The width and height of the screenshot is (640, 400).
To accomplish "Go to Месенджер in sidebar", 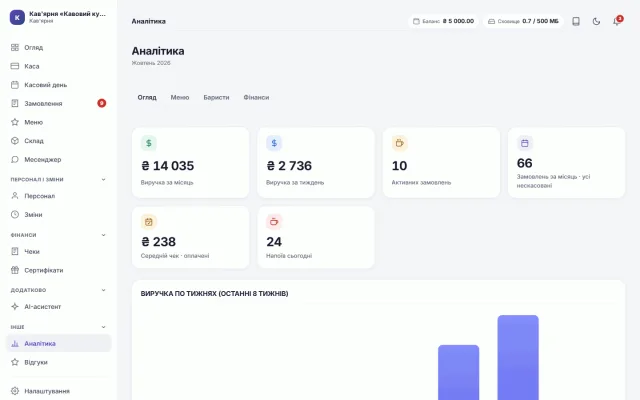I will pyautogui.click(x=58, y=159).
